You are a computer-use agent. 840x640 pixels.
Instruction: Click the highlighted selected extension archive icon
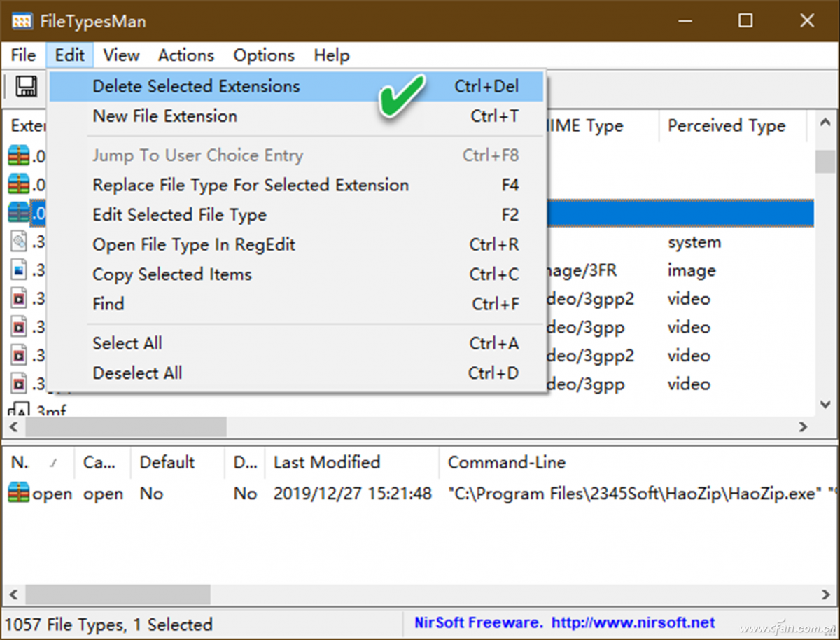[x=19, y=214]
